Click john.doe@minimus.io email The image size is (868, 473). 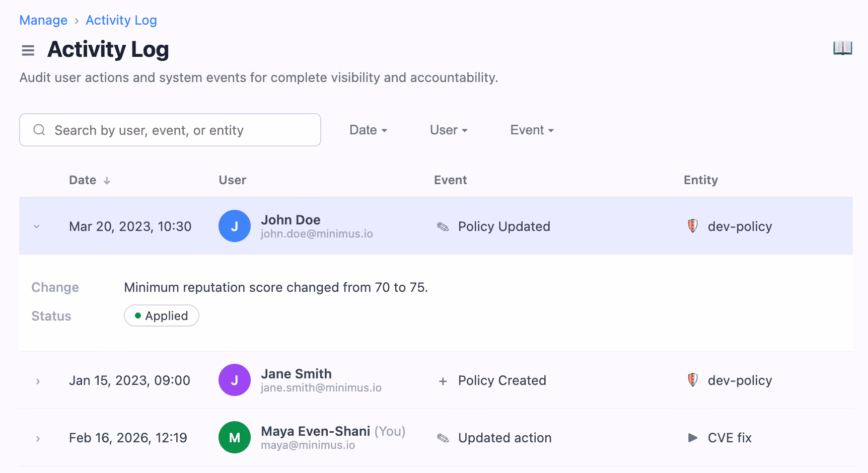(317, 234)
